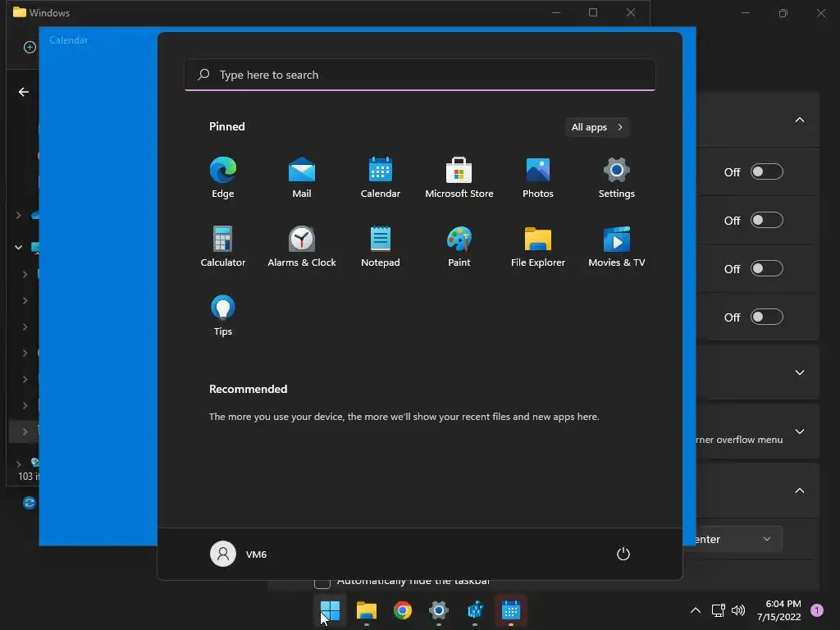Open the notification center badge
The width and height of the screenshot is (840, 630).
817,610
